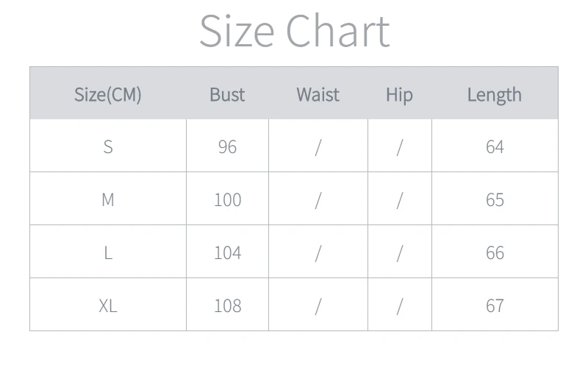Select the bust value 108
Screen dimensions: 588x368
pyautogui.click(x=227, y=305)
